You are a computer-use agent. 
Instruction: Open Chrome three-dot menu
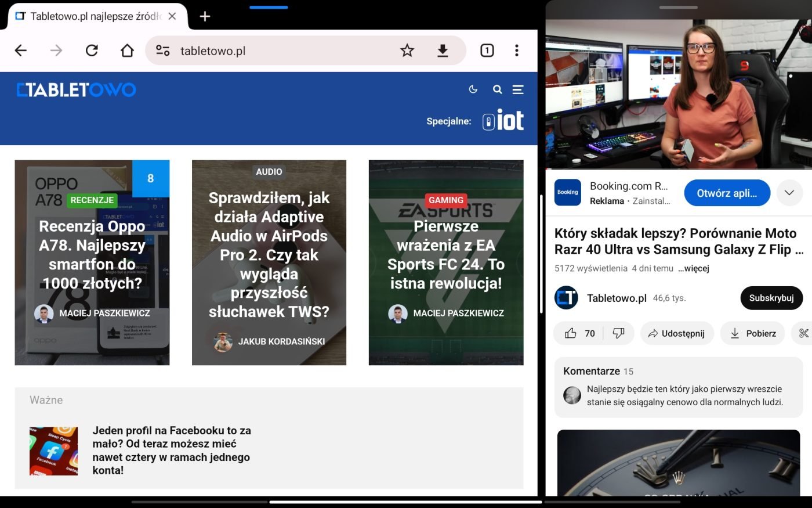coord(516,51)
